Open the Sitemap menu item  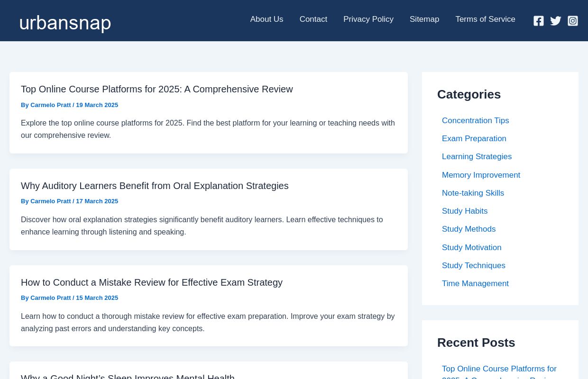tap(424, 19)
